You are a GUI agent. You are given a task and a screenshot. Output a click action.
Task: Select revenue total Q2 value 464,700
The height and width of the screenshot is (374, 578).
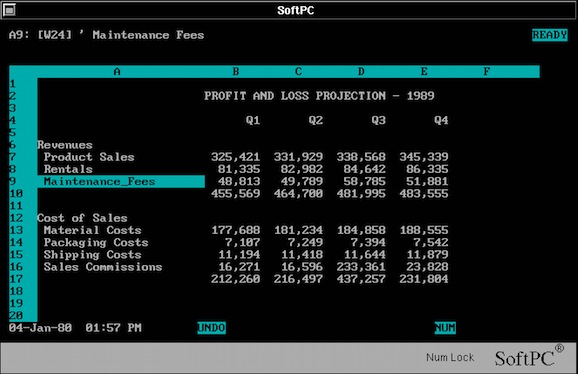coord(298,193)
